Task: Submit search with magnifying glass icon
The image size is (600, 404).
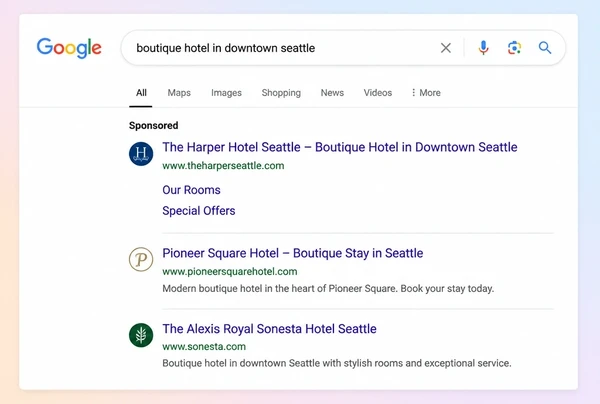Action: click(545, 48)
